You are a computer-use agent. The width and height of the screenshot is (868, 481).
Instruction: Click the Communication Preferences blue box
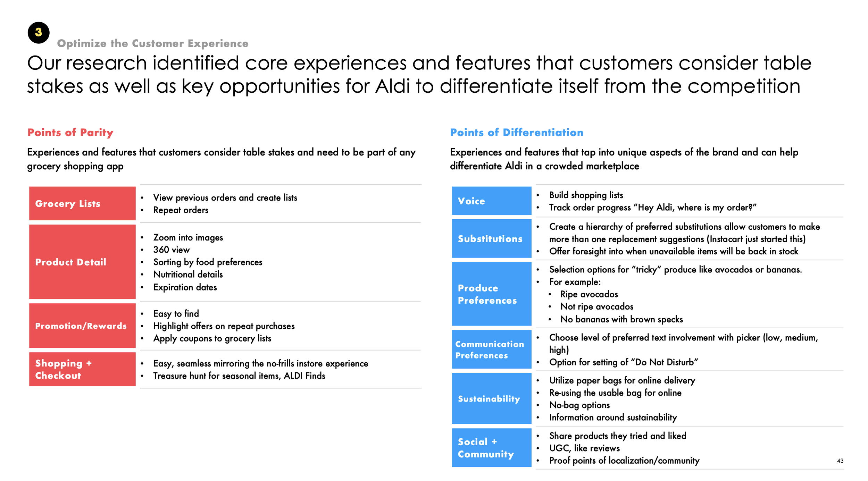pos(492,349)
